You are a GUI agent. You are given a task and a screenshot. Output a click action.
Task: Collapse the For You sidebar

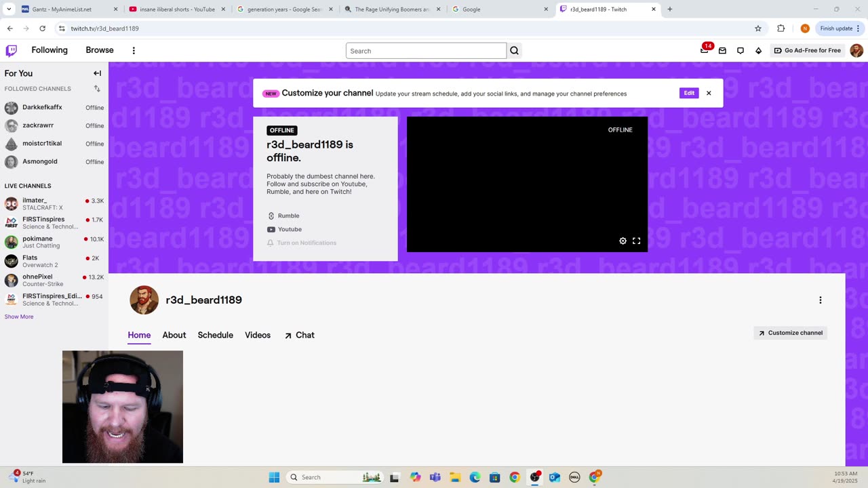[x=97, y=73]
